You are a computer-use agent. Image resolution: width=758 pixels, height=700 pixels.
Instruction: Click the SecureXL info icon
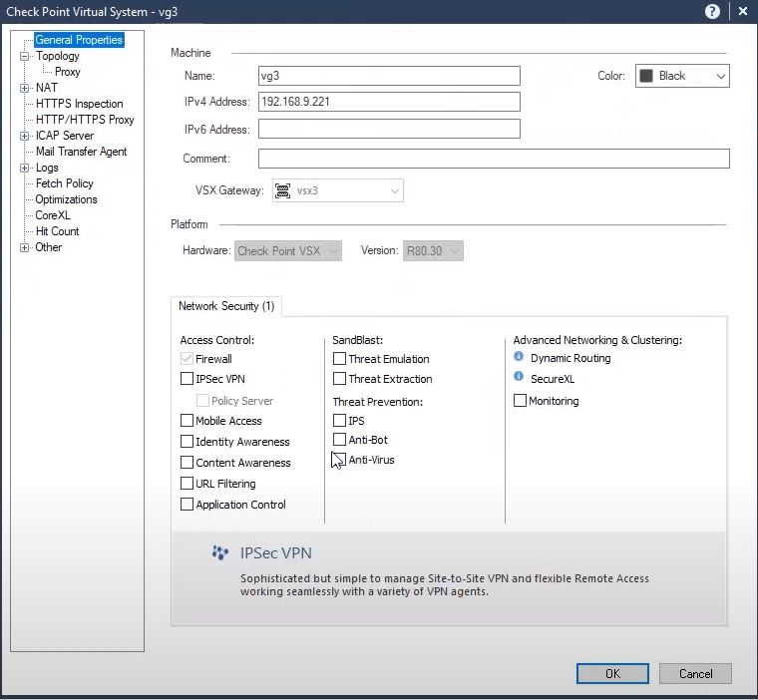[519, 376]
